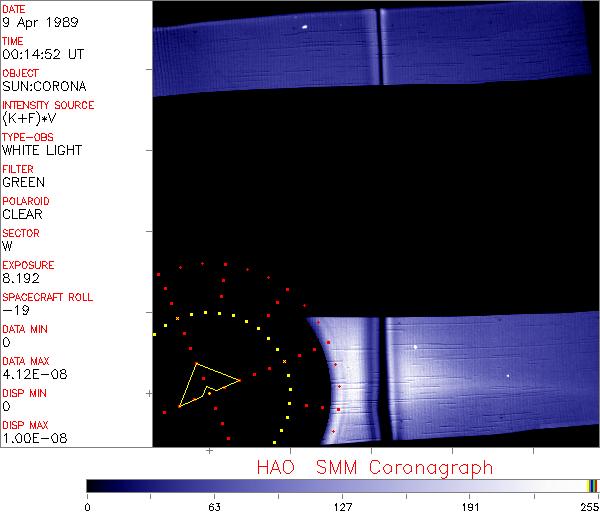Click the 255 tick label under the color bar

pos(588,504)
